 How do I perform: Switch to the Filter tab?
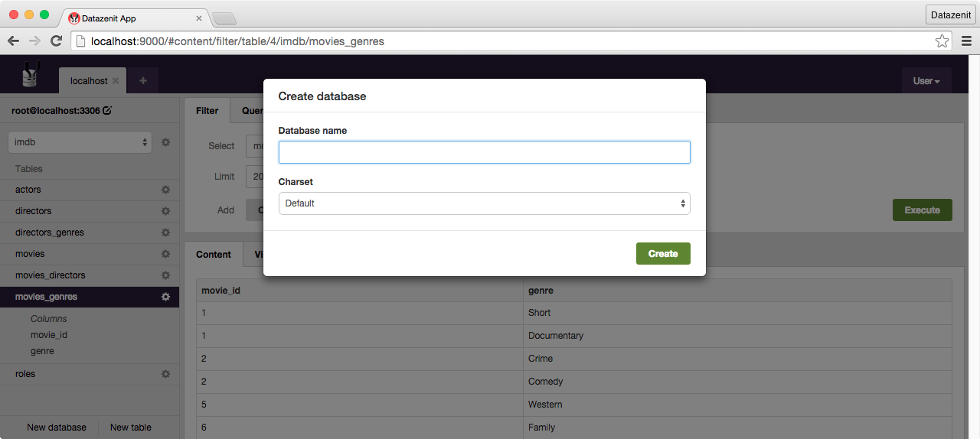[x=207, y=111]
